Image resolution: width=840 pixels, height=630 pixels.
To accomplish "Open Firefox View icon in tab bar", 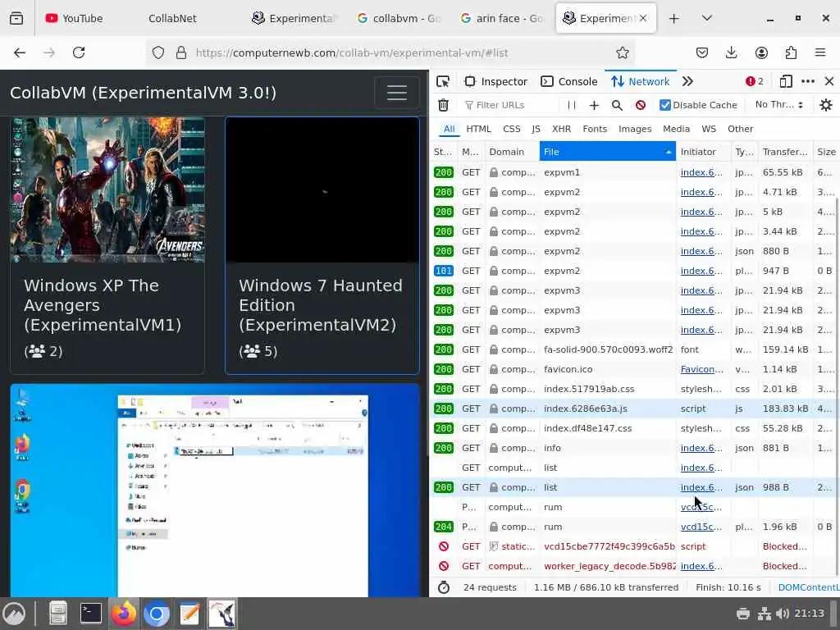I will (16, 18).
